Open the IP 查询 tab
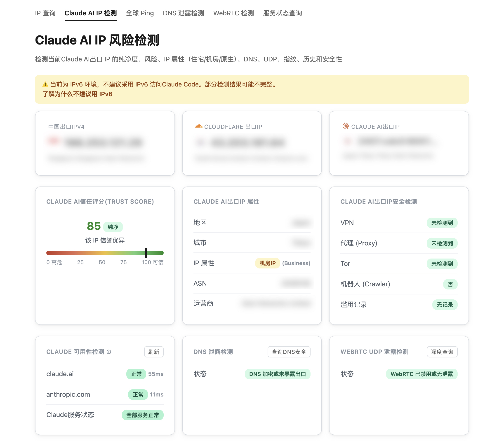The width and height of the screenshot is (504, 443). click(45, 13)
